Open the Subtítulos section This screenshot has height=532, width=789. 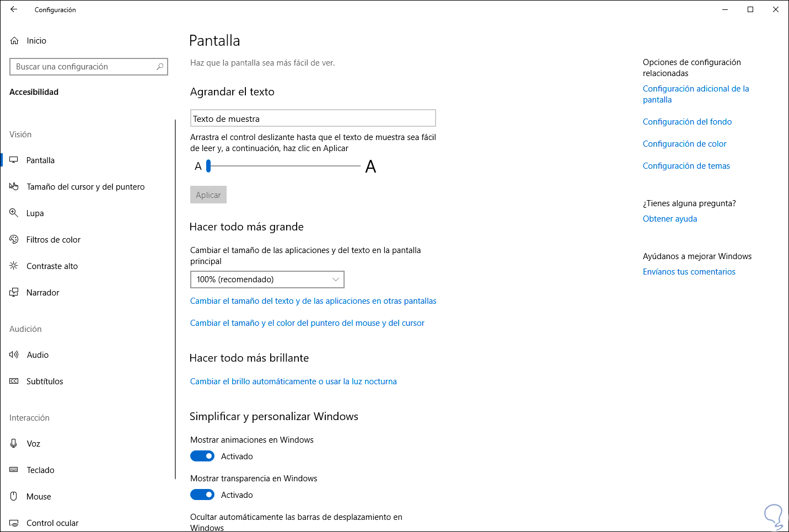[45, 381]
